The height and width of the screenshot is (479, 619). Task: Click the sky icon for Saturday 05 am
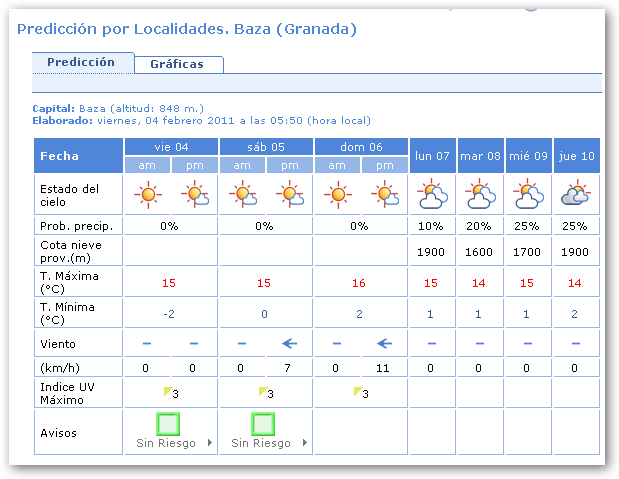242,194
